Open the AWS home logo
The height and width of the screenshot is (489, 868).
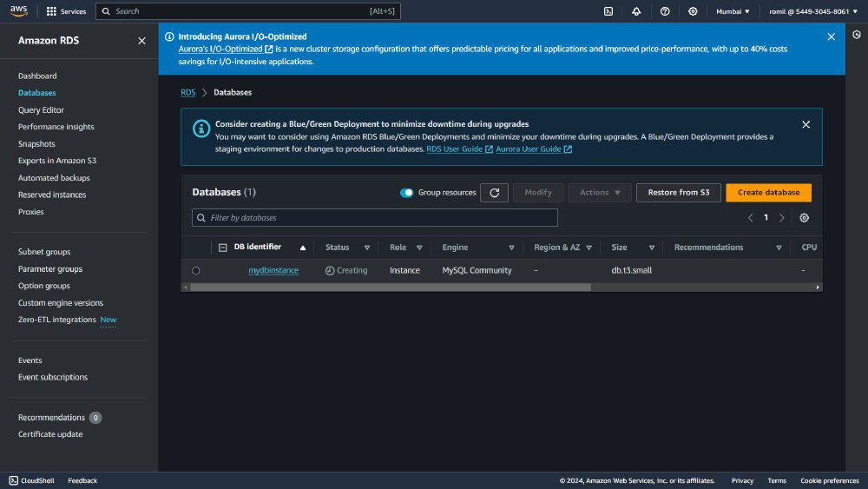pos(18,11)
